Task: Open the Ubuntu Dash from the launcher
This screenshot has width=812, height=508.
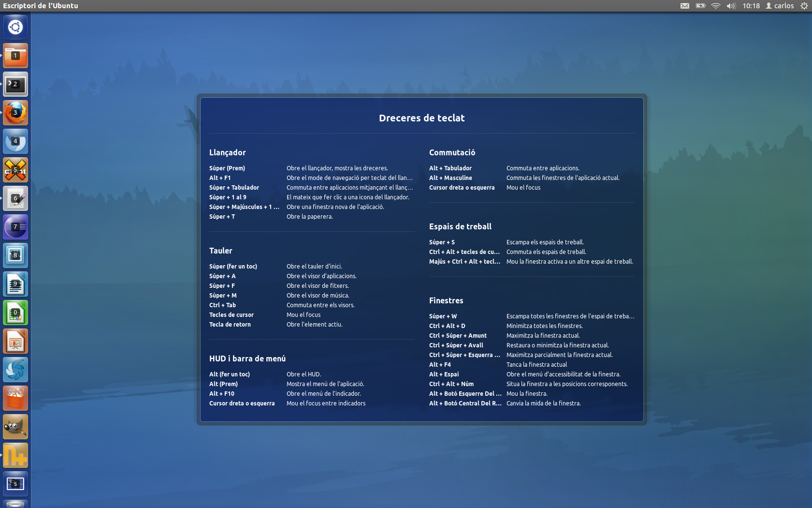Action: [x=15, y=27]
